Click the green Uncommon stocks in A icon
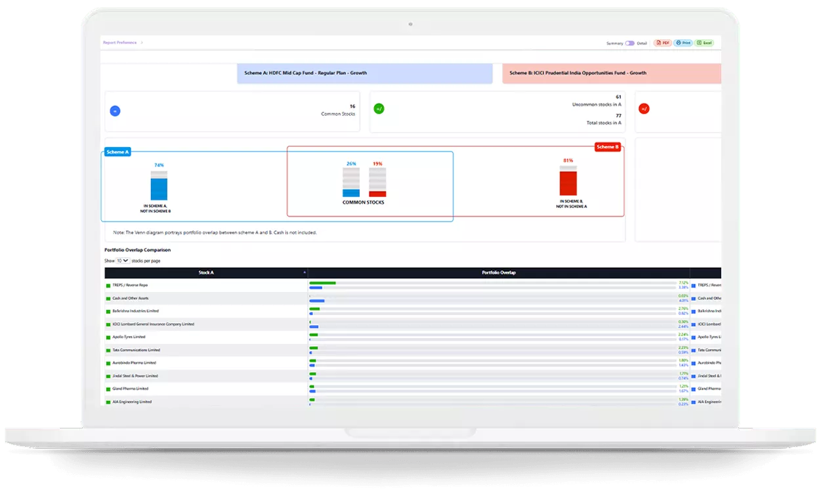The image size is (821, 504). pos(379,109)
